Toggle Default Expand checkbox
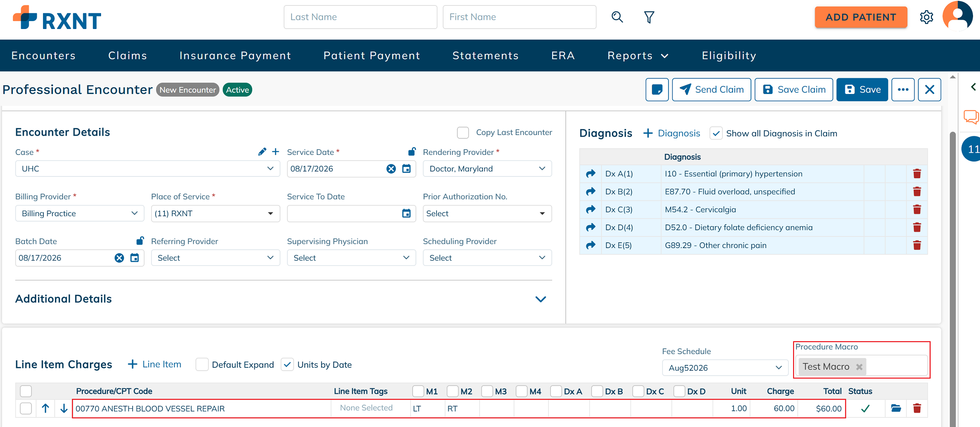980x427 pixels. click(x=202, y=364)
